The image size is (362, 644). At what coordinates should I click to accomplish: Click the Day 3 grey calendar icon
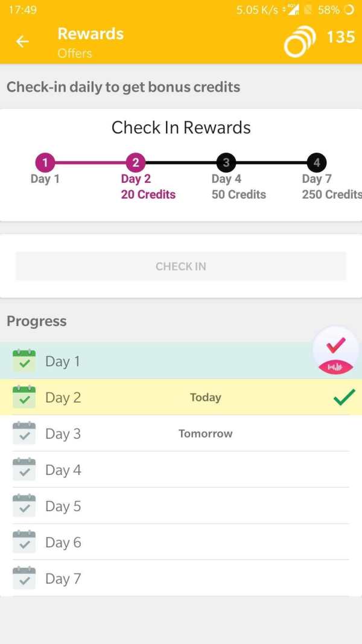[24, 433]
